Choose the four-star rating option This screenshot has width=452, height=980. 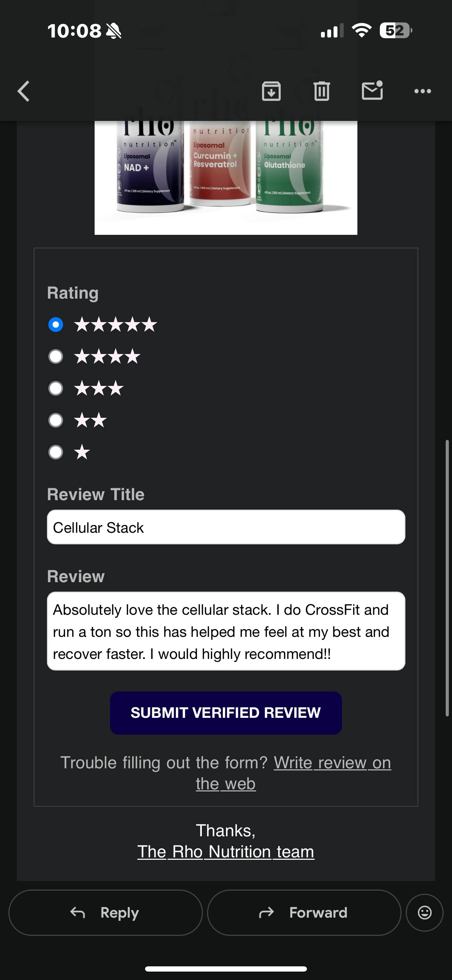click(x=56, y=356)
